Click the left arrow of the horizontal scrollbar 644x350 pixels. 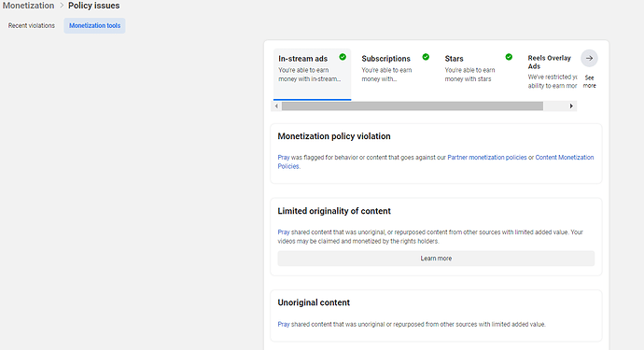(x=276, y=106)
